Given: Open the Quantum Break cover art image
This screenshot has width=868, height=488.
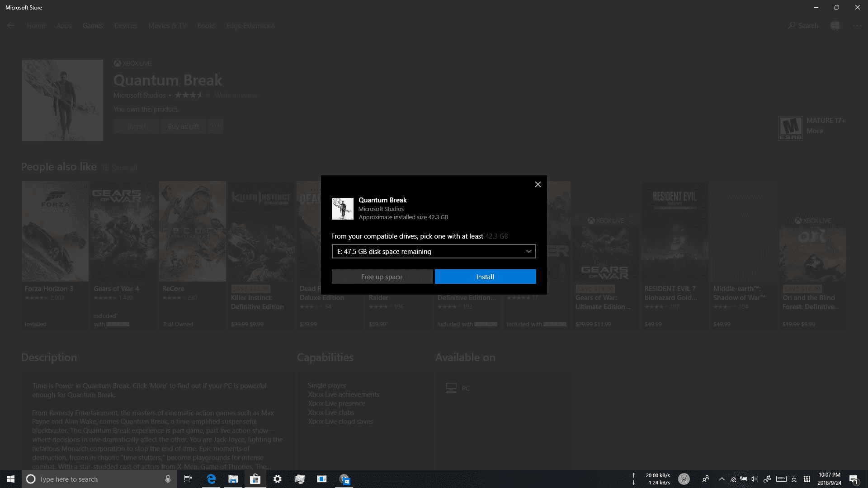Looking at the screenshot, I should [x=62, y=100].
